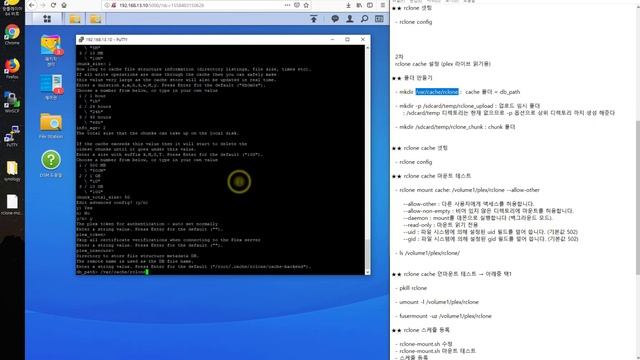Click 'rclone mount cache: /volume1/plex/rclone' line
This screenshot has height=360, width=640.
(x=467, y=190)
